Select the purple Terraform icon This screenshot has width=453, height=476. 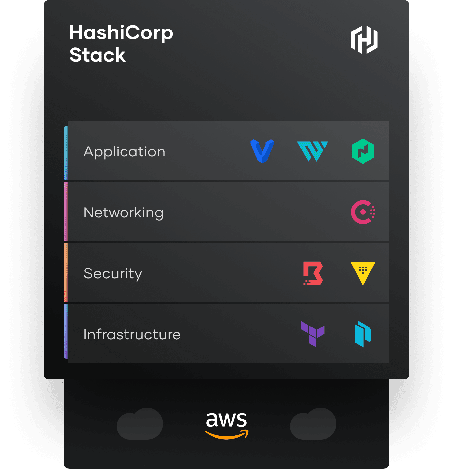[313, 334]
